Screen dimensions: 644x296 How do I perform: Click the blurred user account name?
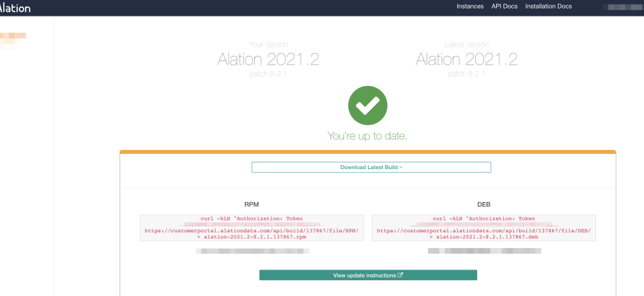tap(623, 7)
